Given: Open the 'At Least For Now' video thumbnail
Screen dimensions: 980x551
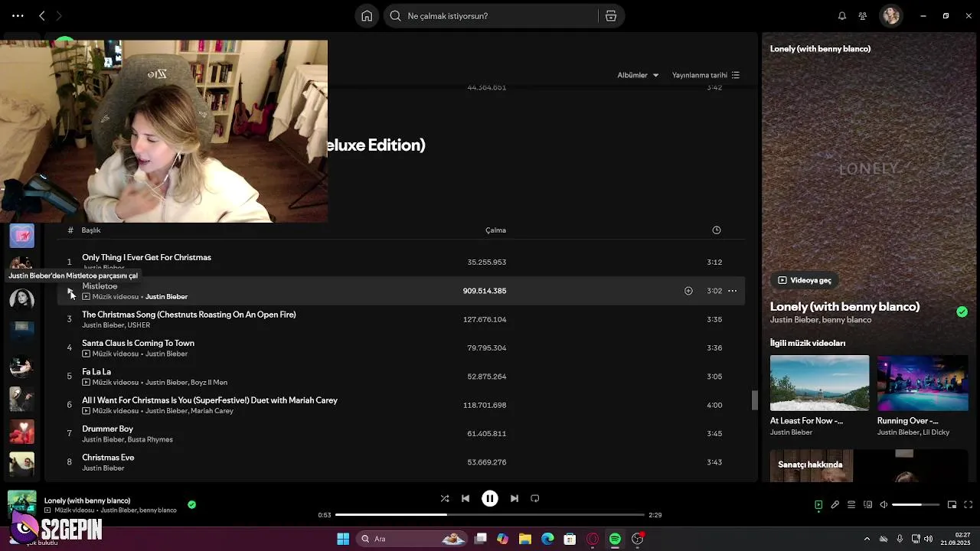Looking at the screenshot, I should 819,383.
